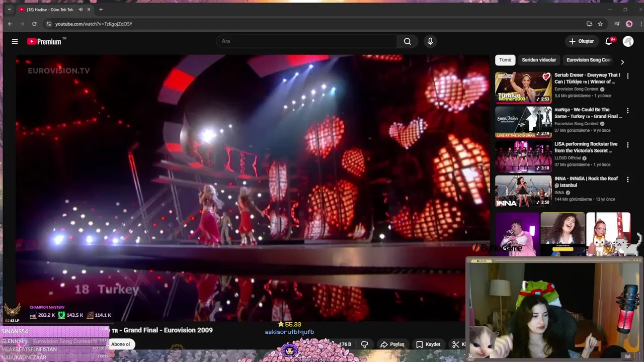
Task: Bookmark this page with the star icon
Action: (x=600, y=24)
